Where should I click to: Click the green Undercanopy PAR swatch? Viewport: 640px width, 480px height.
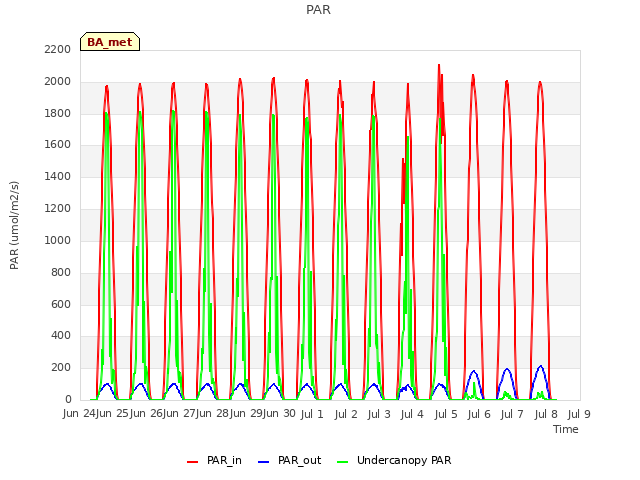(342, 462)
